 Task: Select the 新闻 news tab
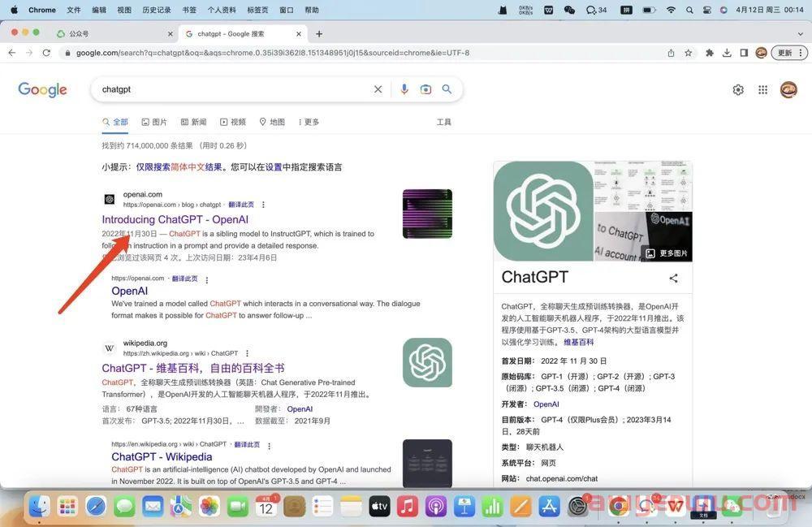194,122
